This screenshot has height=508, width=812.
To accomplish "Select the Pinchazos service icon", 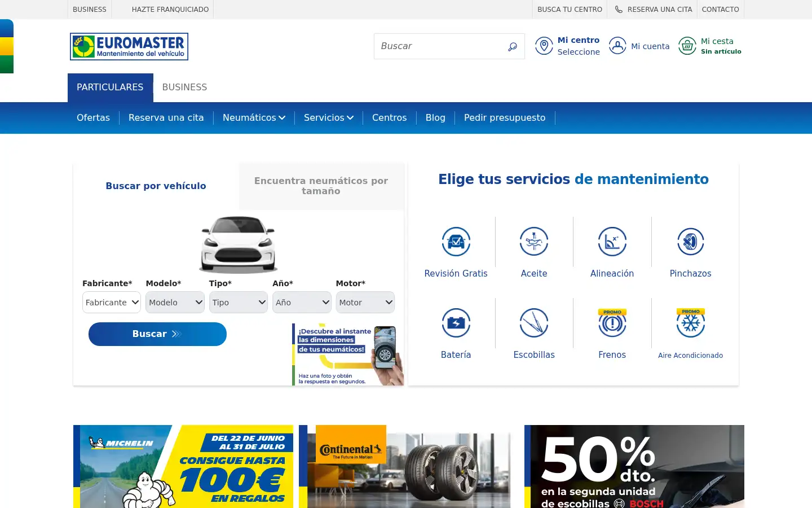I will tap(691, 242).
